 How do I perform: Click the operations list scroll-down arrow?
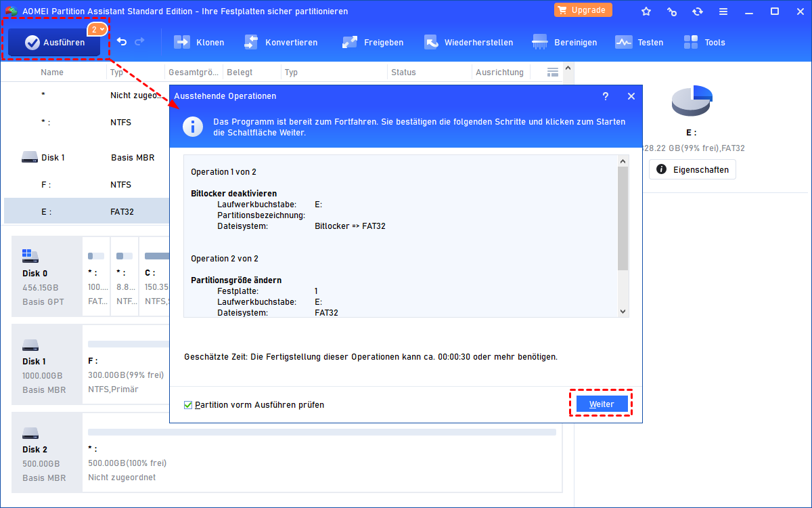coord(623,311)
